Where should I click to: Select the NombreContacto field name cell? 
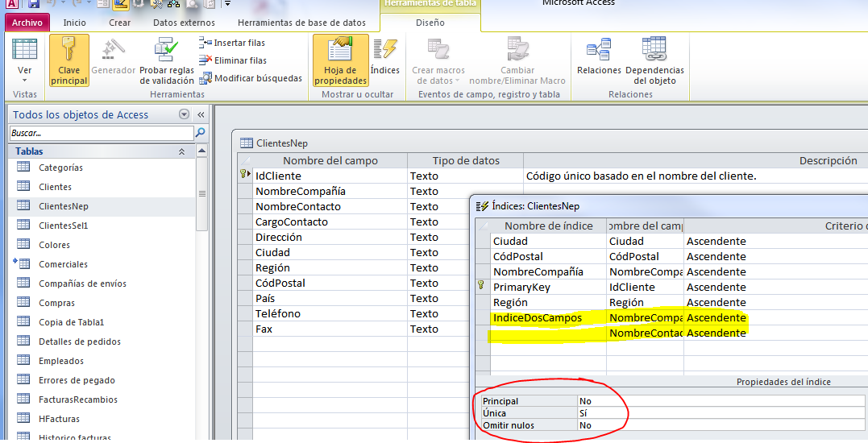point(330,206)
